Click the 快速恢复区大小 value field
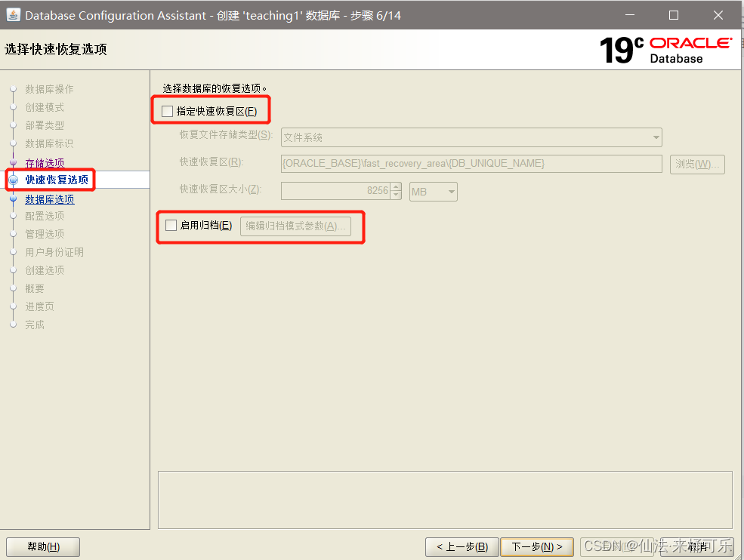 coord(335,191)
